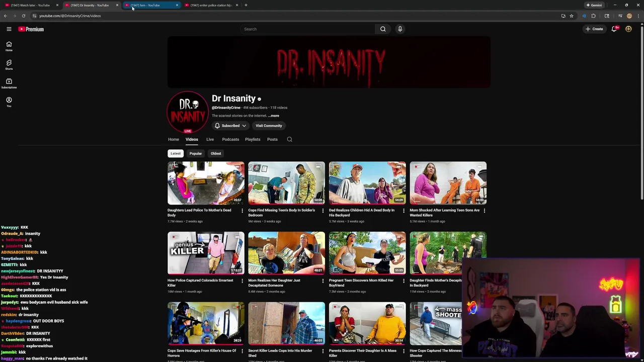Click the YouTube search input field

coord(308,29)
